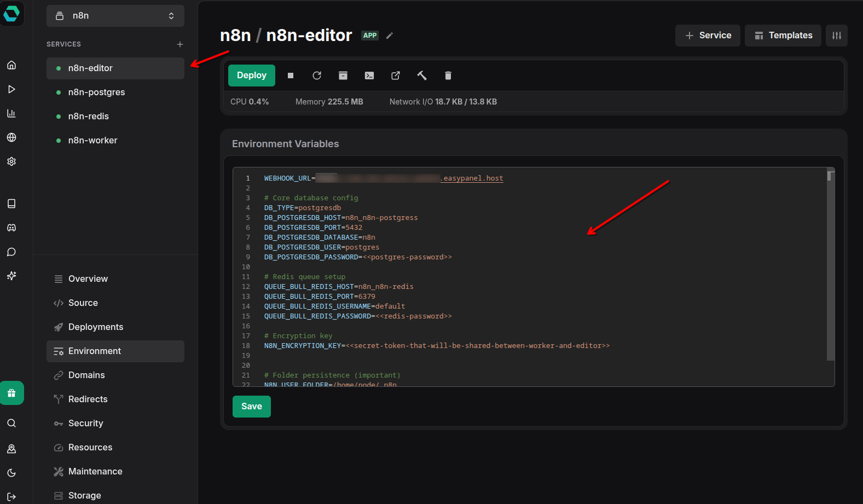Image resolution: width=863 pixels, height=504 pixels.
Task: Open the Maintenance menu item
Action: pos(115,472)
